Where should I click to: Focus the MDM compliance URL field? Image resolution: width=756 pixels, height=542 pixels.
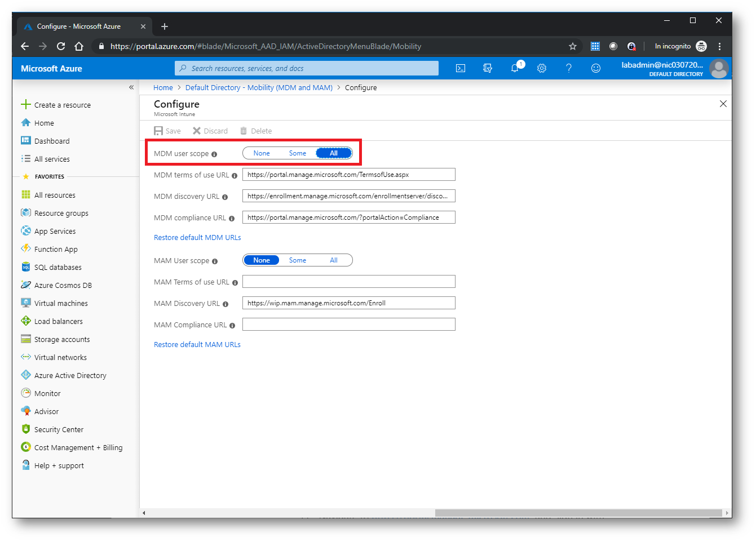(x=349, y=217)
